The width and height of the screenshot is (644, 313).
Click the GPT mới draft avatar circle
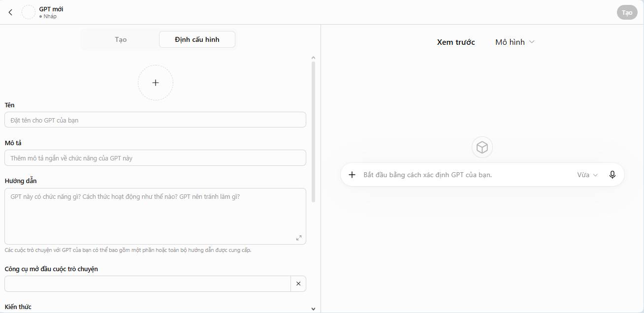click(29, 12)
